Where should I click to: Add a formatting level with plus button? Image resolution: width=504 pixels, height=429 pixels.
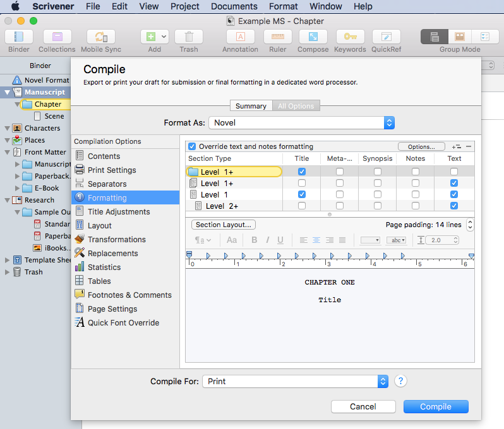click(456, 147)
